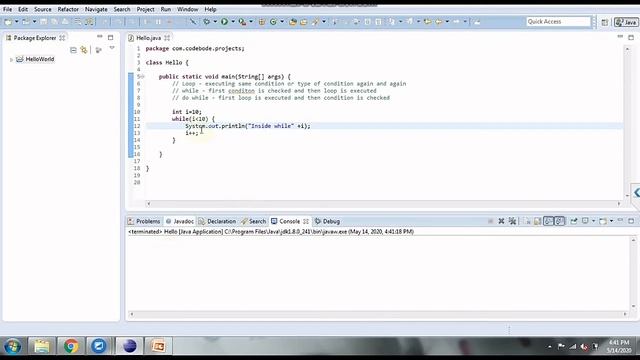Open the Source menu
This screenshot has height=360, width=640.
[x=42, y=9]
